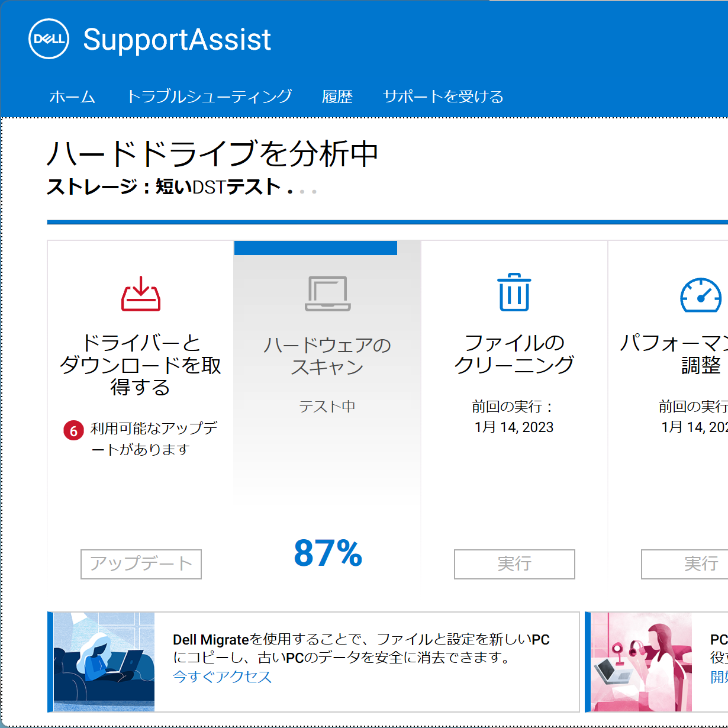Click the blue analysis progress bar

pyautogui.click(x=388, y=223)
